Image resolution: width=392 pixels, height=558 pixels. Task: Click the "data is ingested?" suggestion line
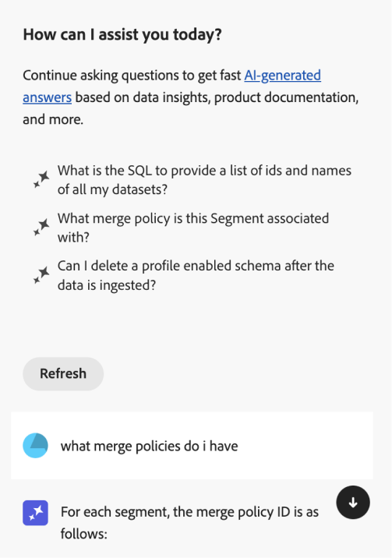coord(107,285)
